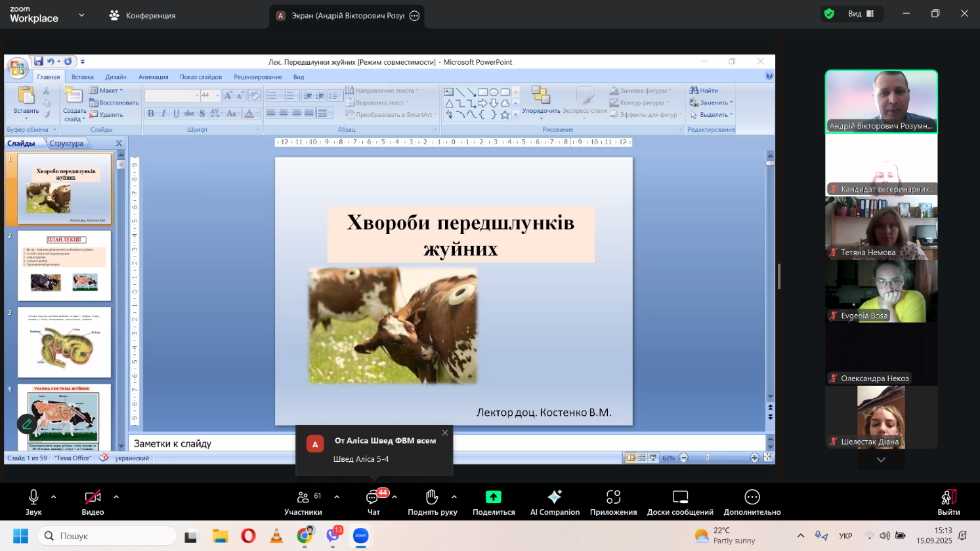The image size is (980, 551).
Task: Open the Zoom Apps icon
Action: (x=613, y=497)
